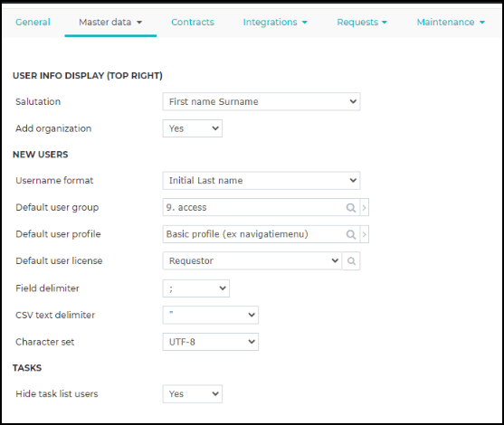Open Default user license dropdown
The image size is (504, 425).
(252, 260)
